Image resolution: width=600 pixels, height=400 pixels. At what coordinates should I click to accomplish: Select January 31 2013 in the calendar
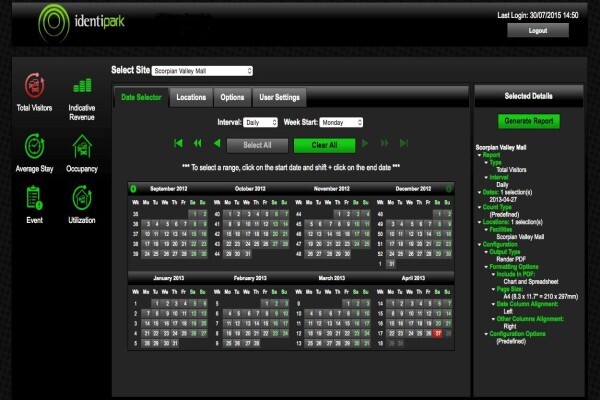[175, 343]
